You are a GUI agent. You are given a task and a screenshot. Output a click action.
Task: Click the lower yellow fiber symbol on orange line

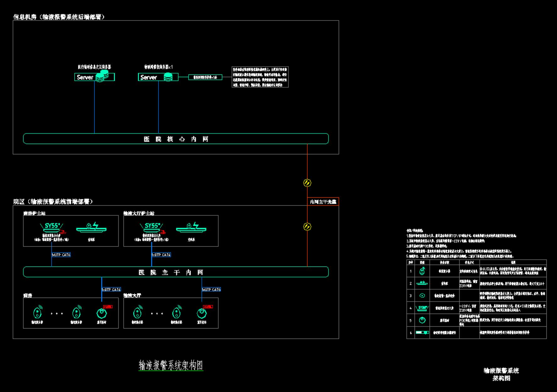tap(307, 227)
